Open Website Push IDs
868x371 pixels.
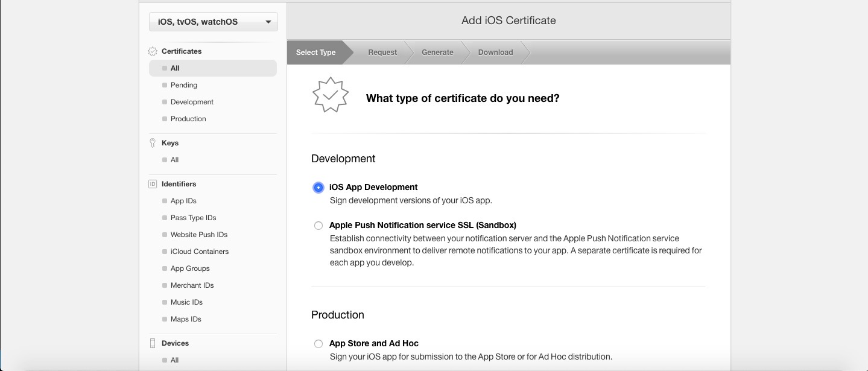point(199,235)
